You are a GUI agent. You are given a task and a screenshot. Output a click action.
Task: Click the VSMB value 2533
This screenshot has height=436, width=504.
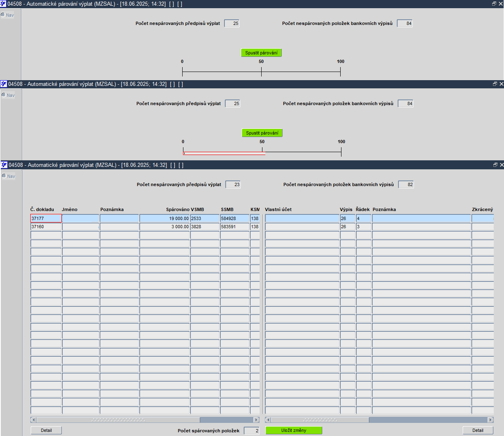[x=205, y=218]
